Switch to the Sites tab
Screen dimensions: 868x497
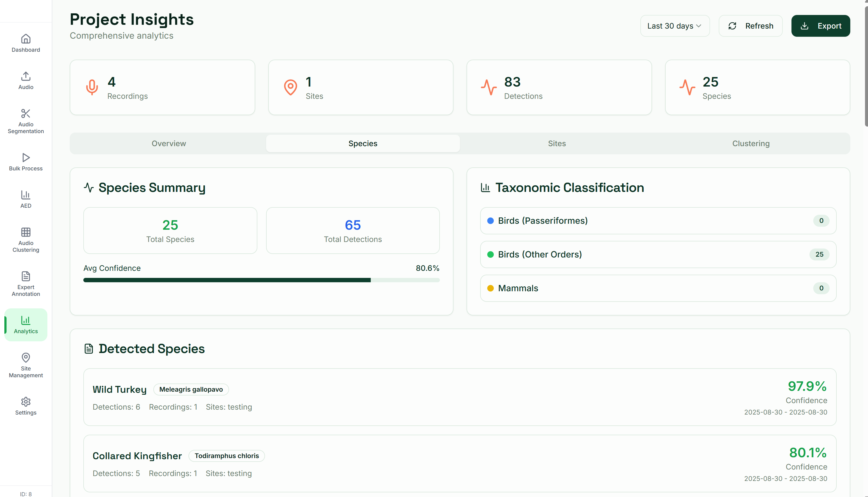tap(557, 143)
